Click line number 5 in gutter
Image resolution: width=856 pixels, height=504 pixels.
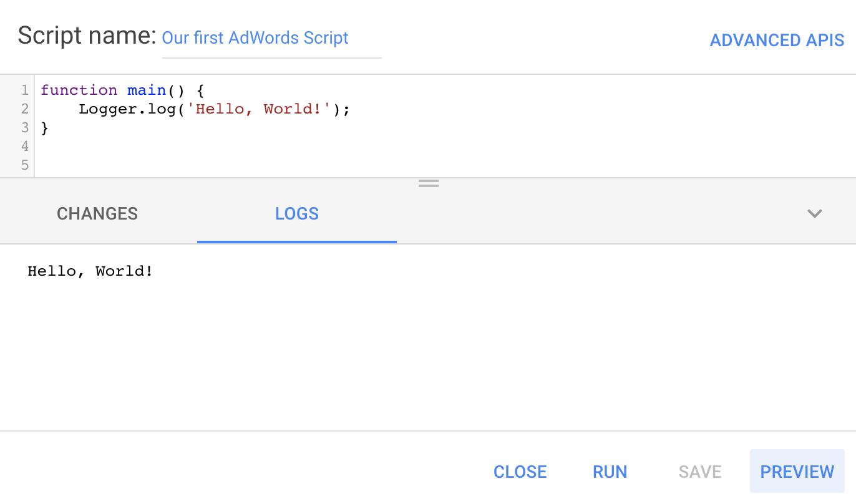25,165
